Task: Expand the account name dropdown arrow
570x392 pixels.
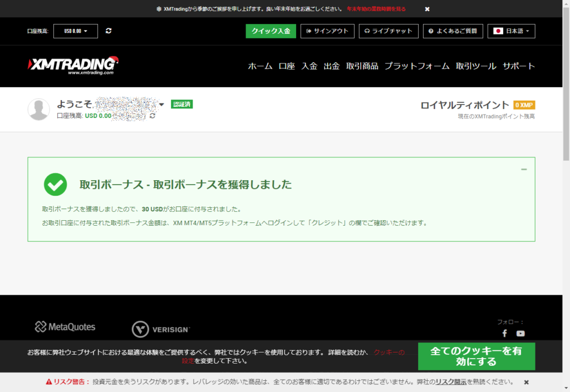Action: [162, 105]
